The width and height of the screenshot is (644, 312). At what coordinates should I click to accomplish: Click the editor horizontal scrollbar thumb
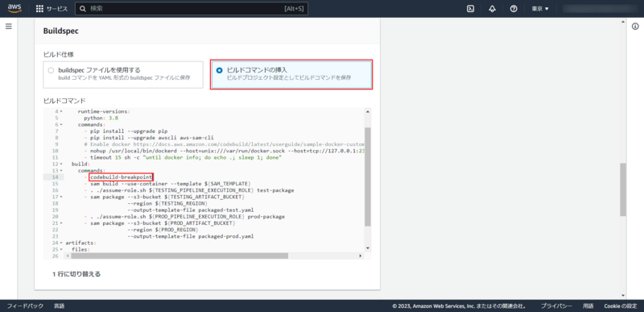click(x=180, y=256)
